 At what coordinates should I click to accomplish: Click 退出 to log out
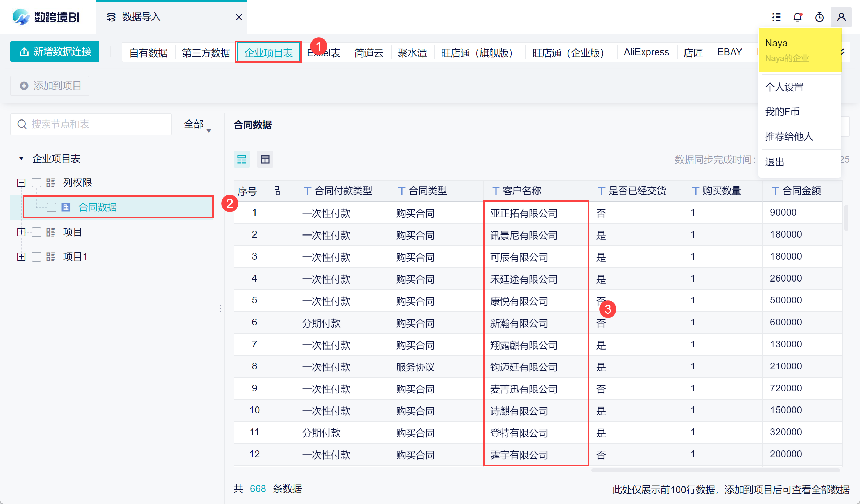click(x=800, y=162)
